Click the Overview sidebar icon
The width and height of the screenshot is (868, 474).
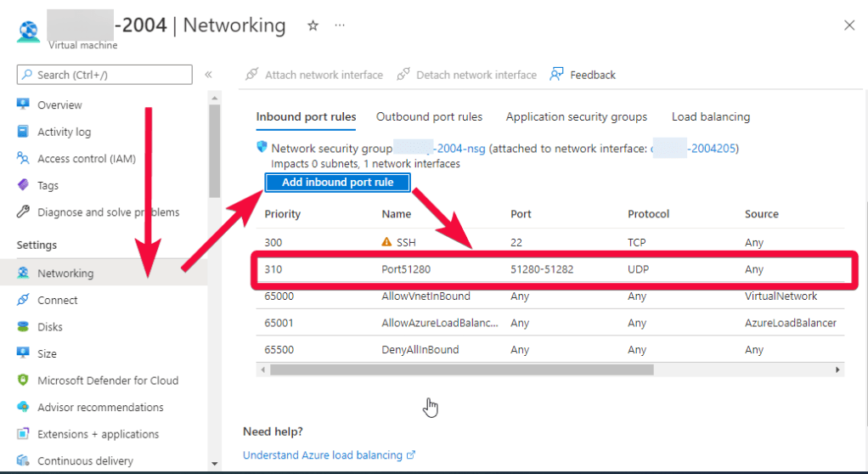click(23, 104)
